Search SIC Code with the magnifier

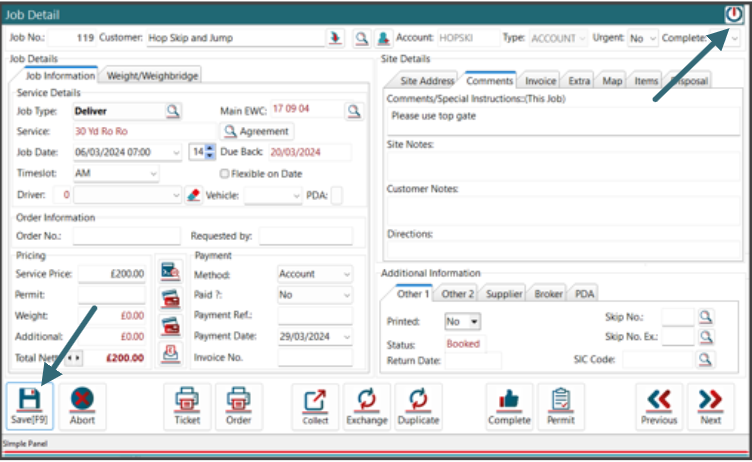tap(705, 359)
